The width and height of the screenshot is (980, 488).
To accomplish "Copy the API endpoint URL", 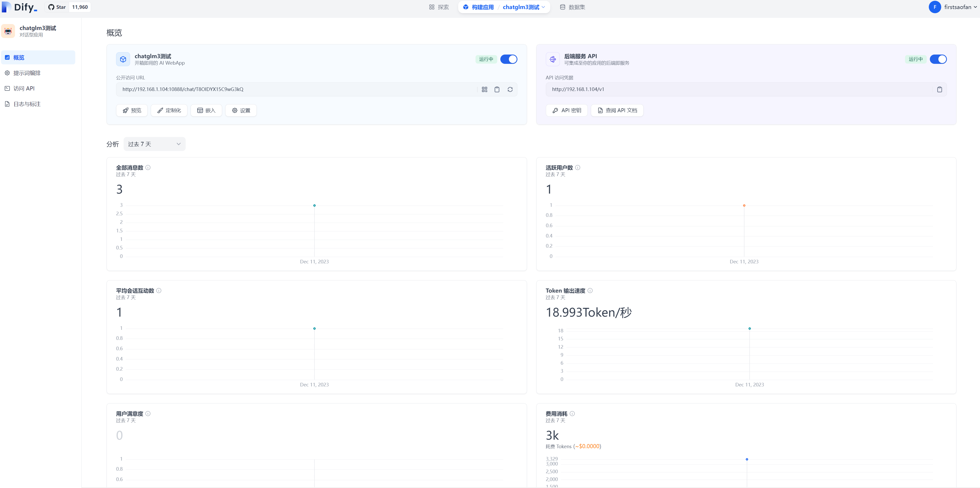I will click(x=939, y=89).
